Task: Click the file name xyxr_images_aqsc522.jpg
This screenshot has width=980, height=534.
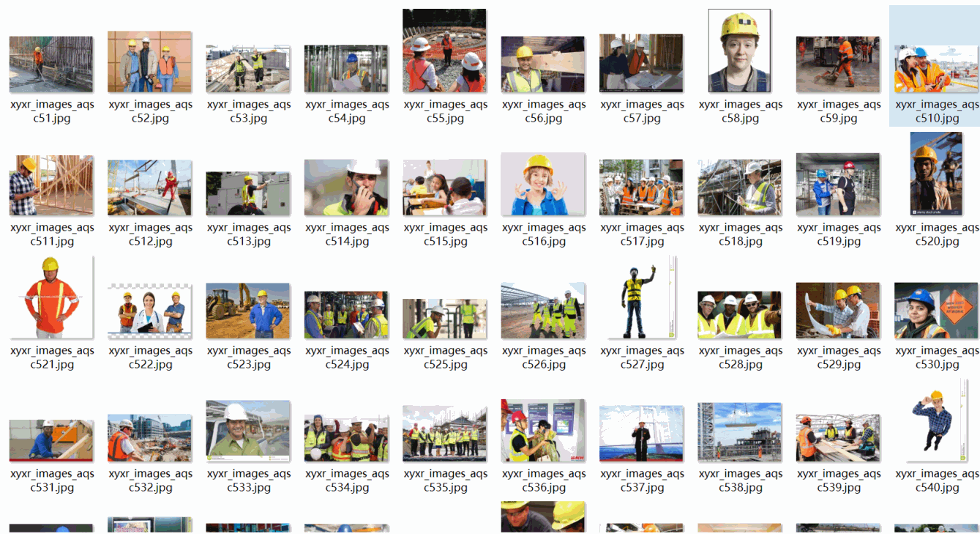Action: (x=150, y=357)
